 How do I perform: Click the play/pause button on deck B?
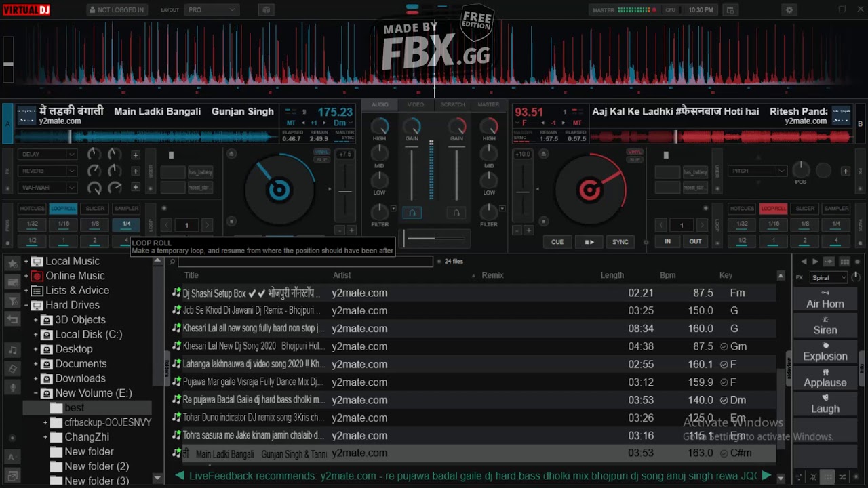tap(589, 242)
